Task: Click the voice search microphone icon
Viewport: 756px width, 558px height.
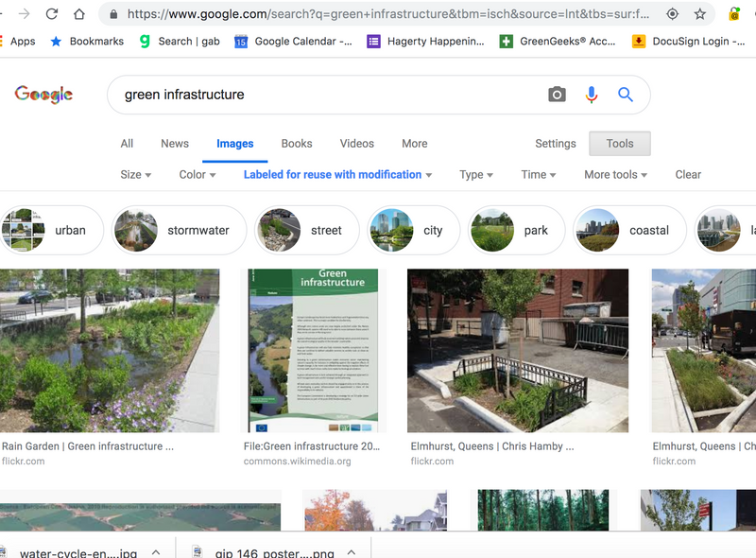Action: pos(592,95)
